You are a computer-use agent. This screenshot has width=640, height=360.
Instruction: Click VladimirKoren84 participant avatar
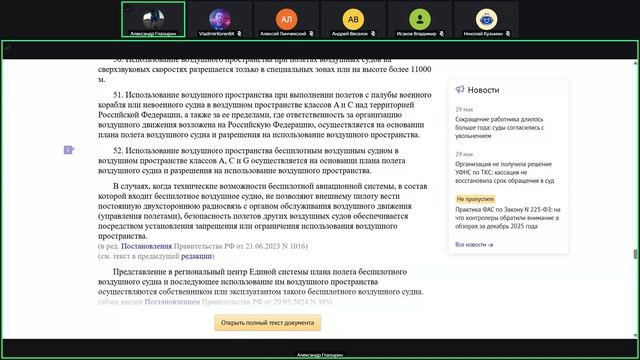click(220, 19)
